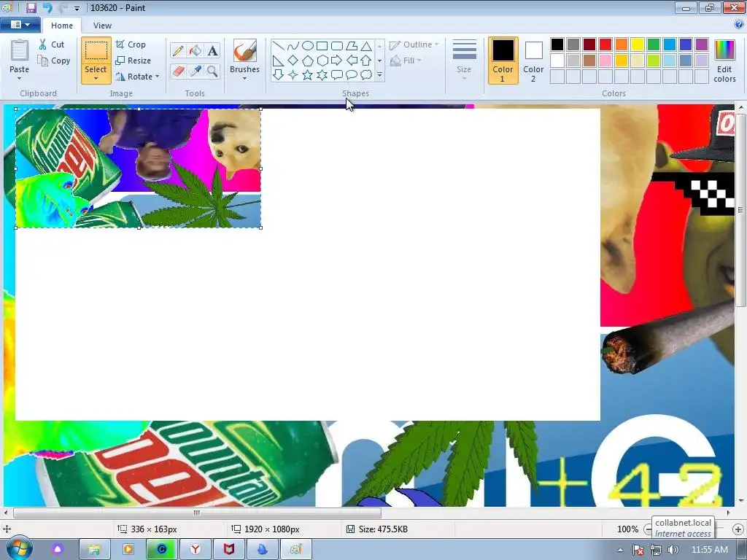Select the Eraser tool

178,71
